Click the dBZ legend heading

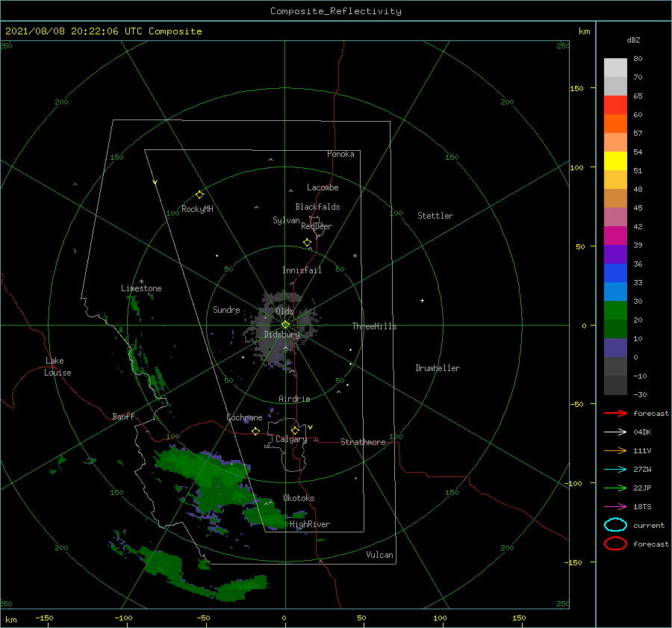point(633,40)
